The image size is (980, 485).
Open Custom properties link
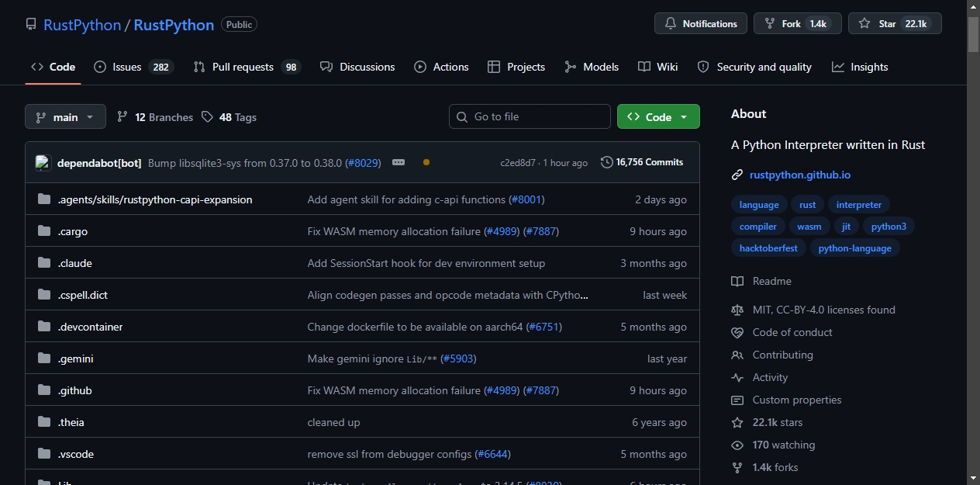786,400
